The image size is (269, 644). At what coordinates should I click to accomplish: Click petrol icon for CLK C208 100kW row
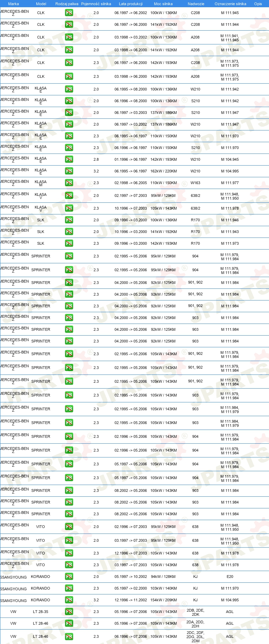click(69, 13)
